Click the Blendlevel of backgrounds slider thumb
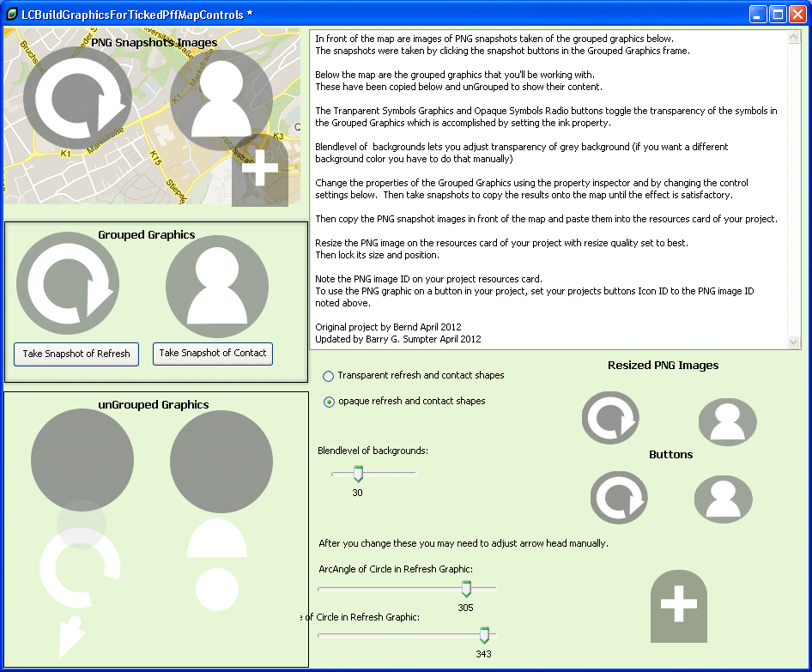Screen dimensions: 812x672 pyautogui.click(x=358, y=474)
